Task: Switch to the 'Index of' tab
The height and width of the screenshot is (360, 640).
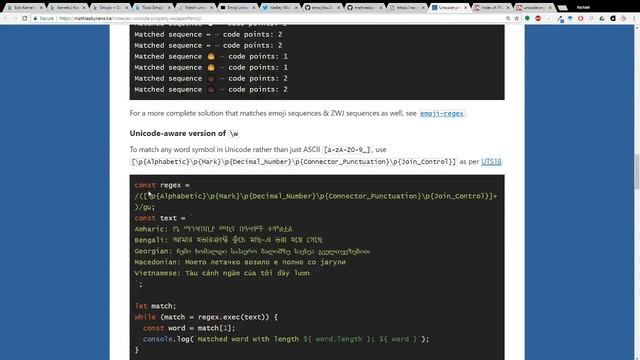Action: 492,7
